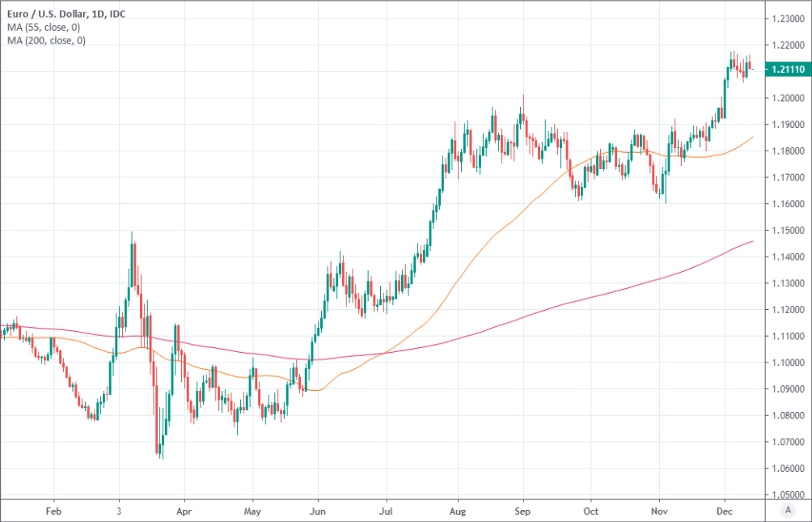
Task: Click the Dec label on time axis
Action: point(725,511)
